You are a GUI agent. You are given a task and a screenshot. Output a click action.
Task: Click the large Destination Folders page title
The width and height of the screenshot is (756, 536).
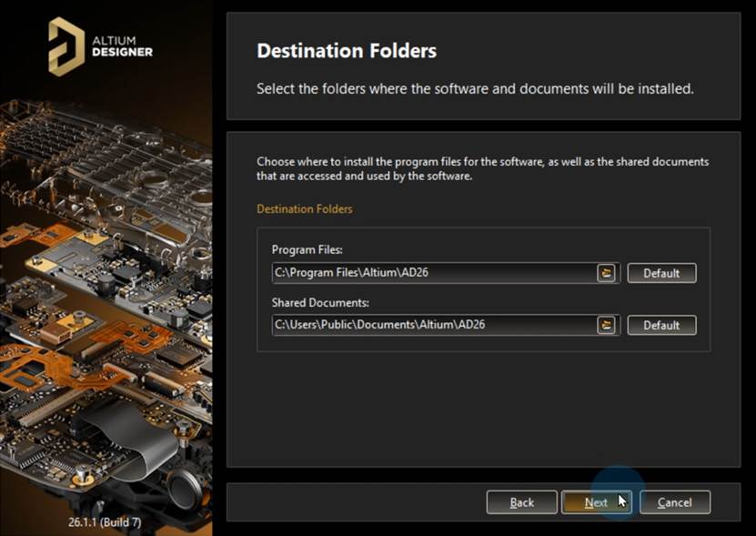(x=347, y=51)
